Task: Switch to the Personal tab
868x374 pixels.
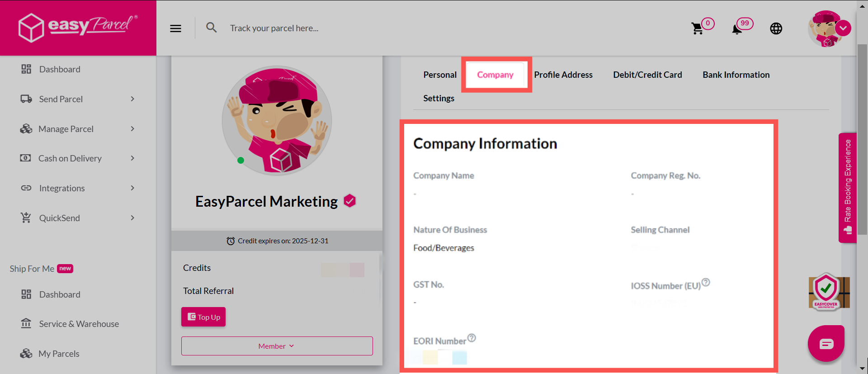Action: 440,75
